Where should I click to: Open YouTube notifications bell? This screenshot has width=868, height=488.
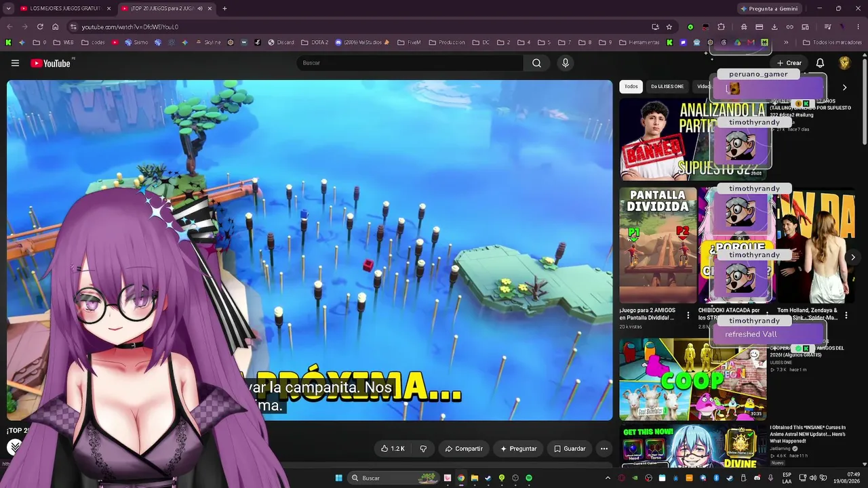click(820, 63)
